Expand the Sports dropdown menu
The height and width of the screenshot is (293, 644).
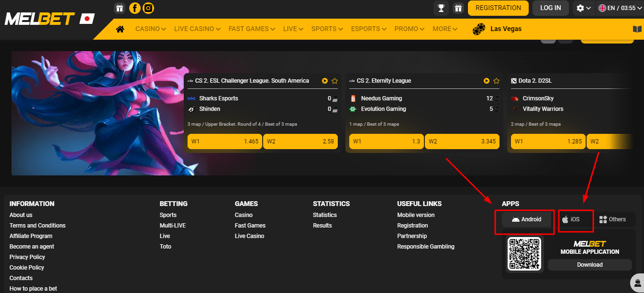pos(327,29)
